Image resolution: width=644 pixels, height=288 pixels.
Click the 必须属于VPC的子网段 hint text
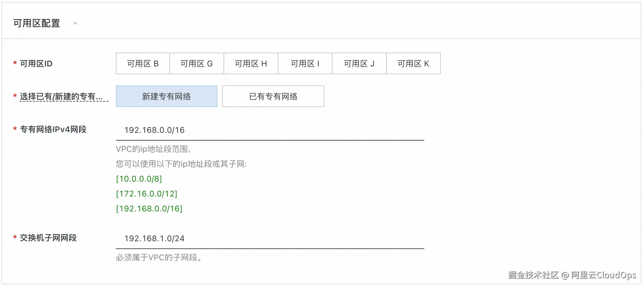158,258
